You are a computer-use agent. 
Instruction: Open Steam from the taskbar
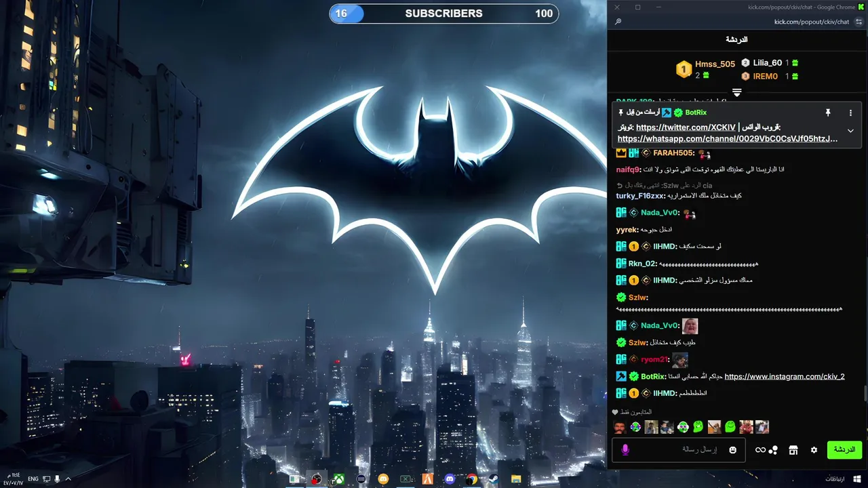click(x=494, y=479)
